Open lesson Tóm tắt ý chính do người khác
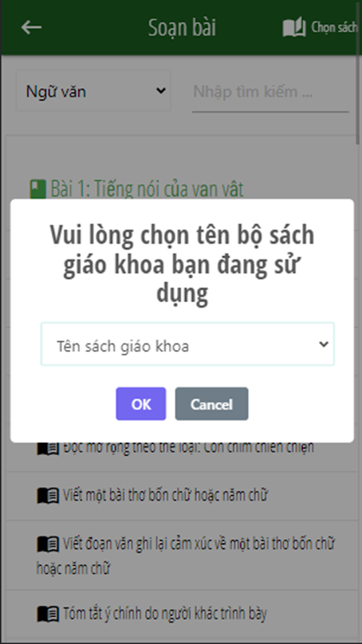This screenshot has width=362, height=644. coord(165,614)
